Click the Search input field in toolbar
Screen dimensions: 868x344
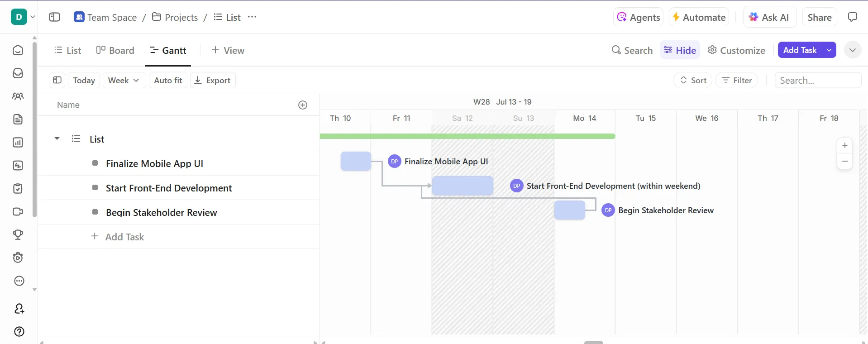click(x=818, y=80)
